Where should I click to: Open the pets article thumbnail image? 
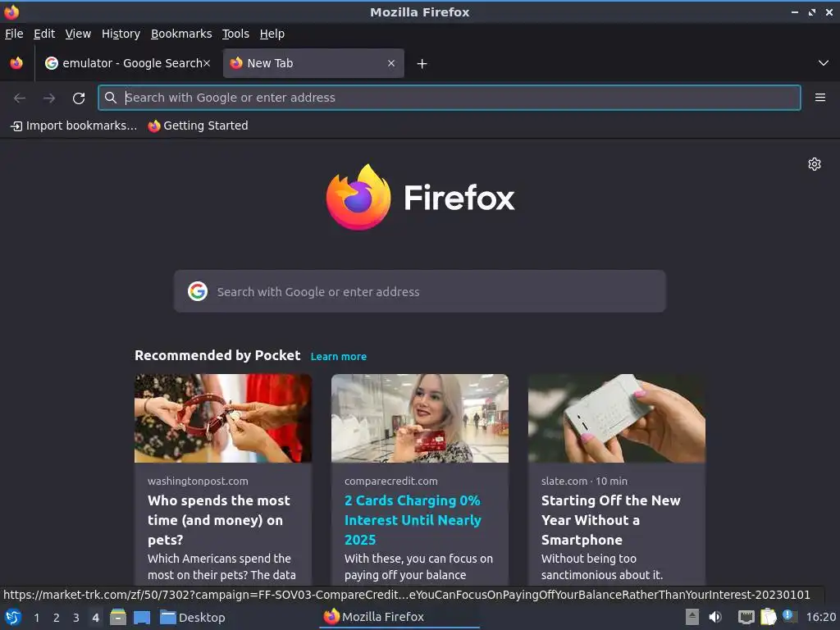pos(223,418)
